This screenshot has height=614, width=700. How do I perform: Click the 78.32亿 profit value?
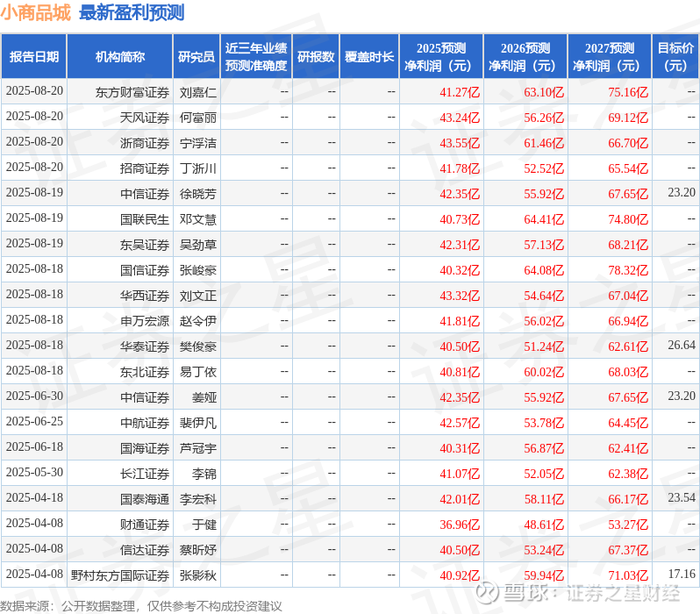pyautogui.click(x=628, y=271)
